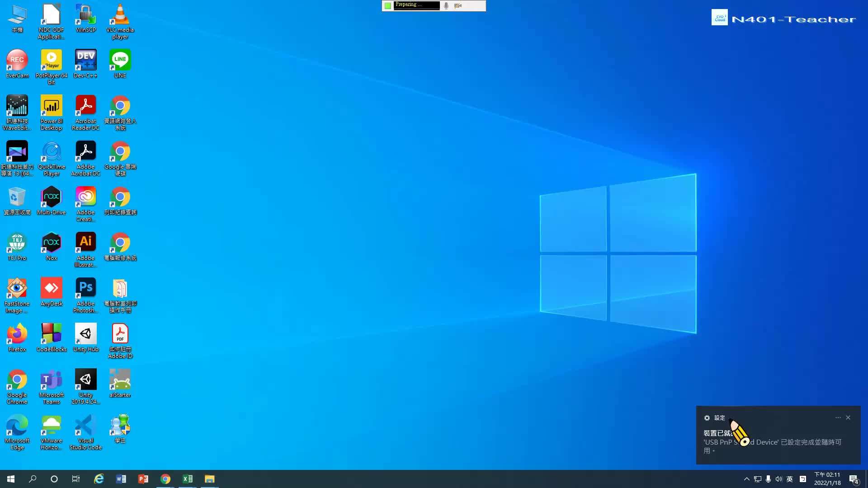Select the Multi-Drive Nox icon
The height and width of the screenshot is (488, 868).
point(52,201)
